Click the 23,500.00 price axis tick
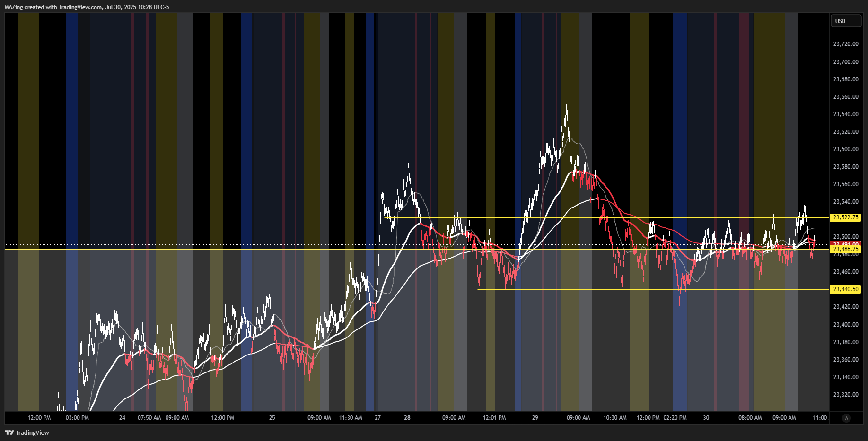 846,236
